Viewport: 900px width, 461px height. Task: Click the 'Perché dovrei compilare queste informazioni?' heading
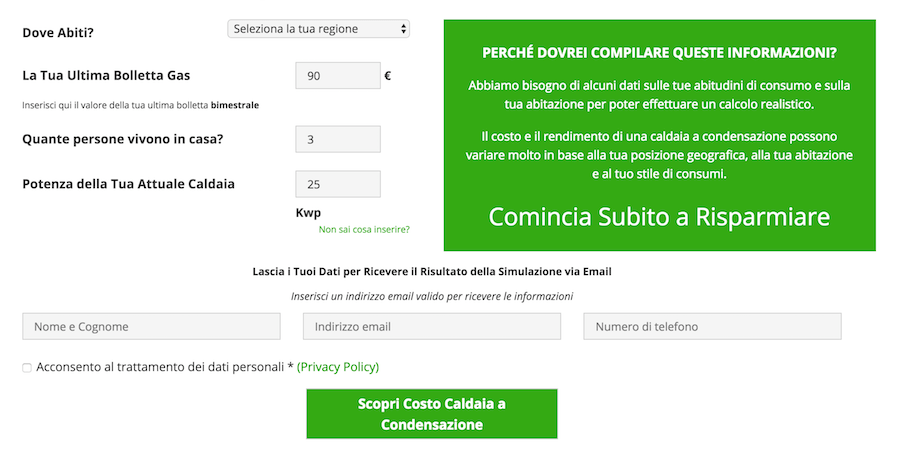[x=660, y=53]
